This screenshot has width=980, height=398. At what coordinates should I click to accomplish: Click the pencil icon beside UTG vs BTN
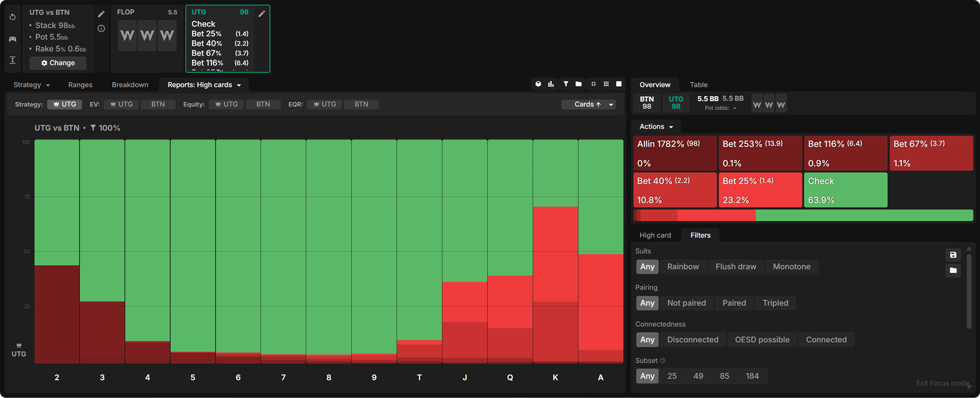[101, 14]
